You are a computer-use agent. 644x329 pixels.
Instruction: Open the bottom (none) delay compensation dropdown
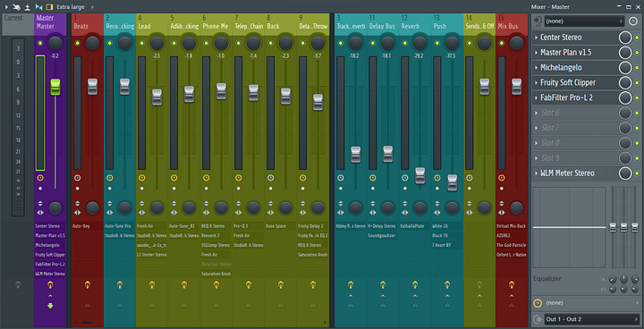click(591, 303)
